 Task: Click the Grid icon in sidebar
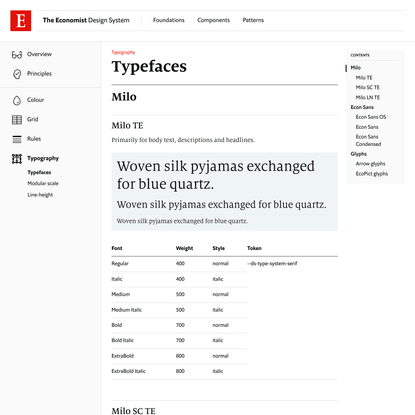point(17,120)
